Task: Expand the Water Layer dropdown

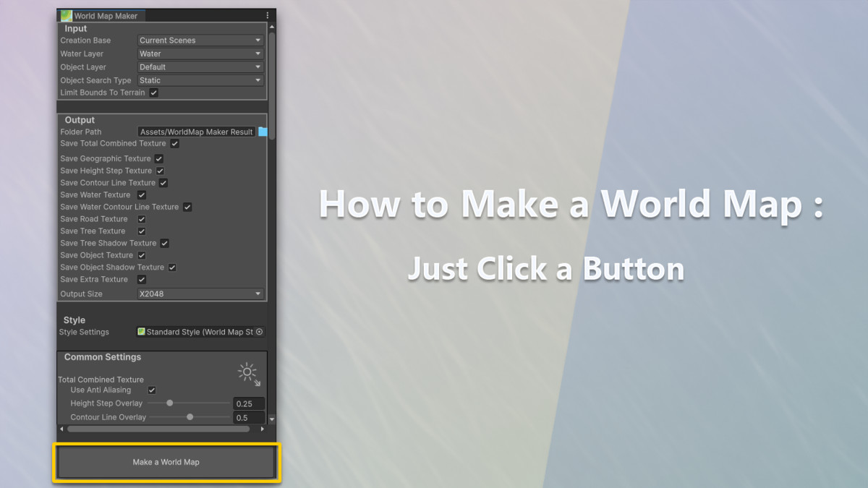Action: [200, 53]
